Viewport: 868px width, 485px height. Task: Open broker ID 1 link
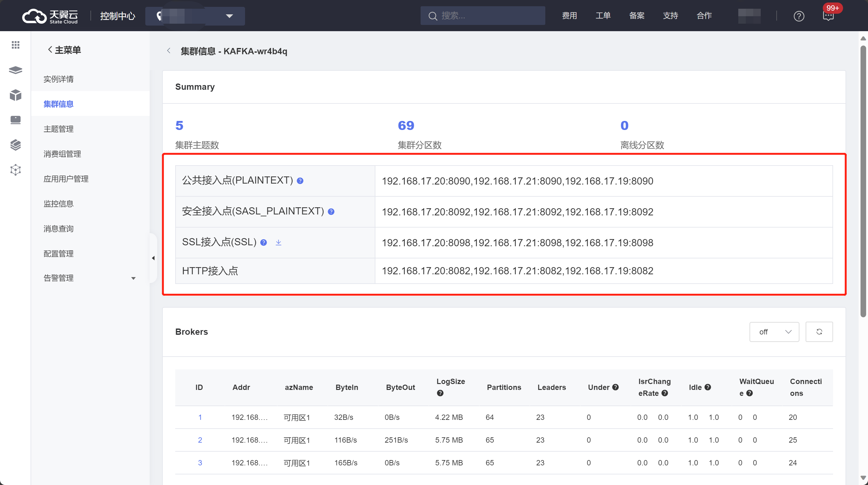(200, 417)
